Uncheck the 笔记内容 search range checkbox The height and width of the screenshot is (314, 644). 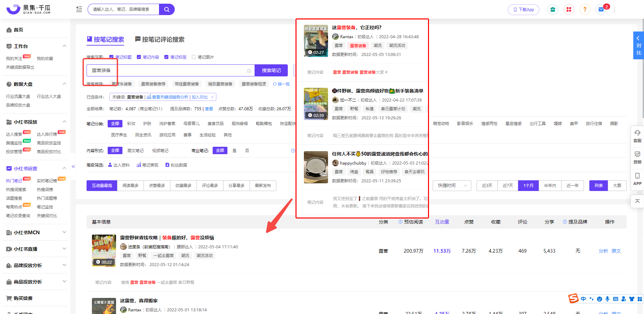click(x=139, y=57)
